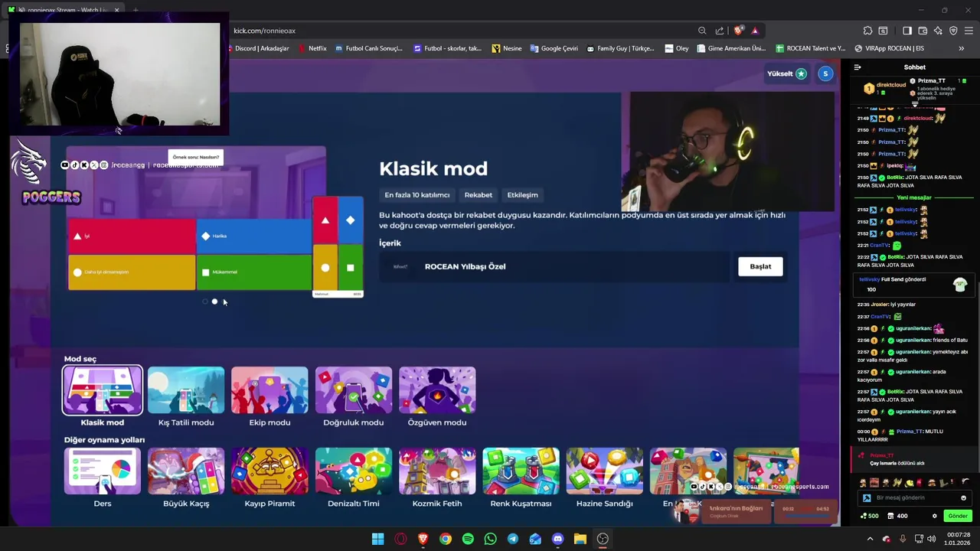Open Telegram from taskbar
The width and height of the screenshot is (980, 551).
pyautogui.click(x=513, y=539)
